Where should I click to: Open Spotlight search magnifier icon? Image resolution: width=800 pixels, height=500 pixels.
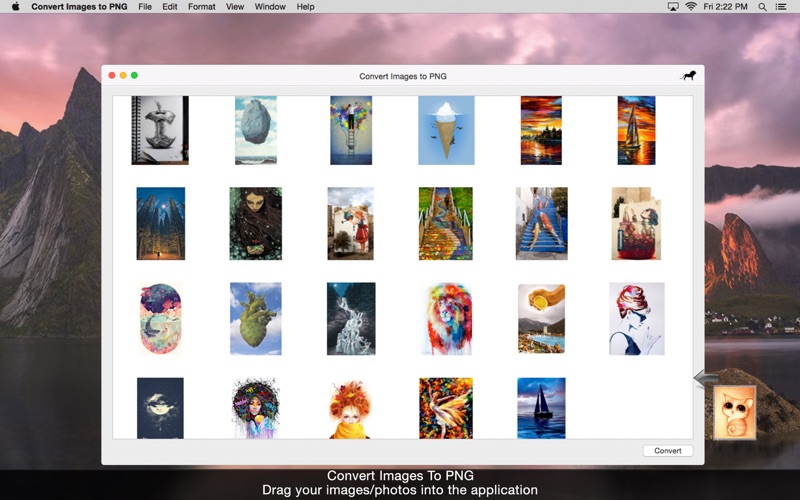(x=762, y=7)
